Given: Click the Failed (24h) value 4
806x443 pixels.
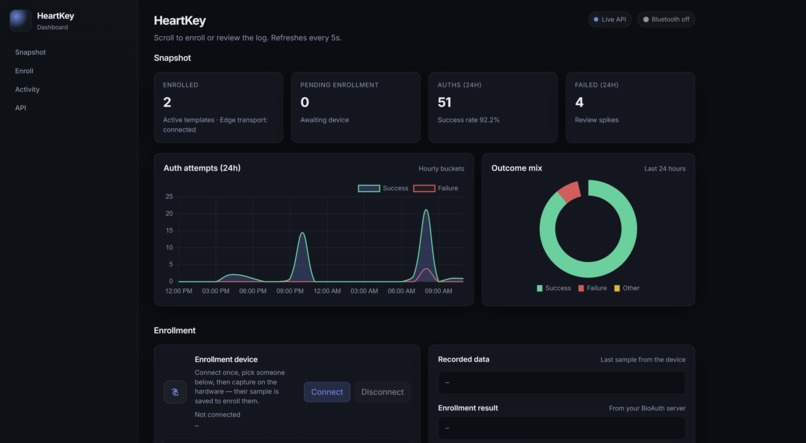Looking at the screenshot, I should 579,102.
